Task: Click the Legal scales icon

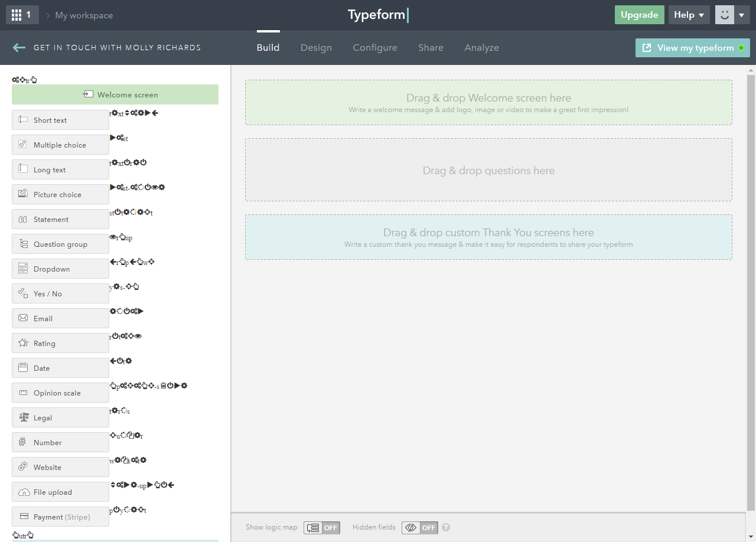Action: pyautogui.click(x=24, y=417)
